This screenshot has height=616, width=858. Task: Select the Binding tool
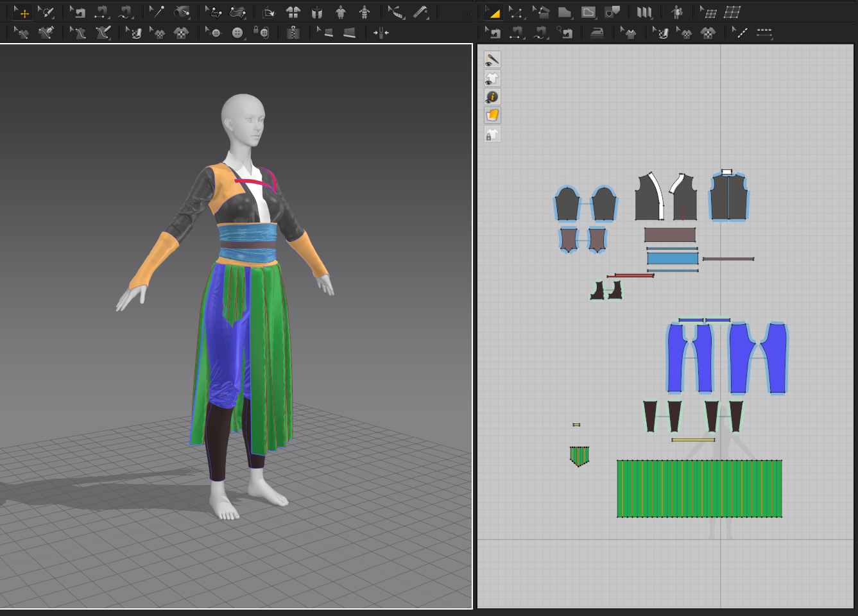tap(350, 33)
